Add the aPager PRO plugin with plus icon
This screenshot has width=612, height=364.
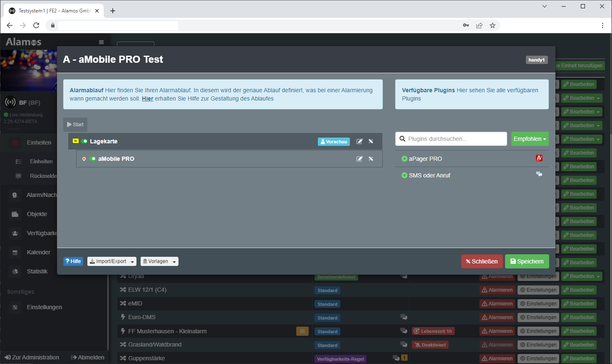[x=404, y=159]
